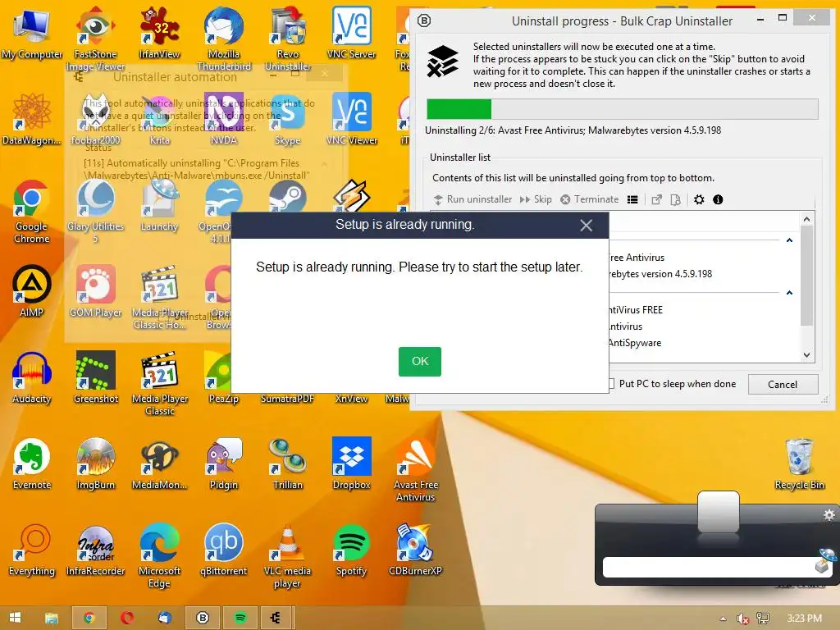
Task: Click Cancel in Uninstall progress window
Action: (782, 384)
